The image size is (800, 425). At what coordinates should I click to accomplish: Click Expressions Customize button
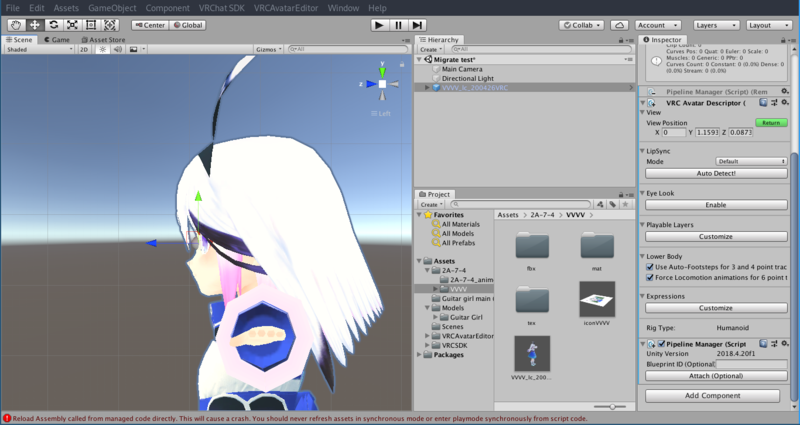(x=716, y=308)
